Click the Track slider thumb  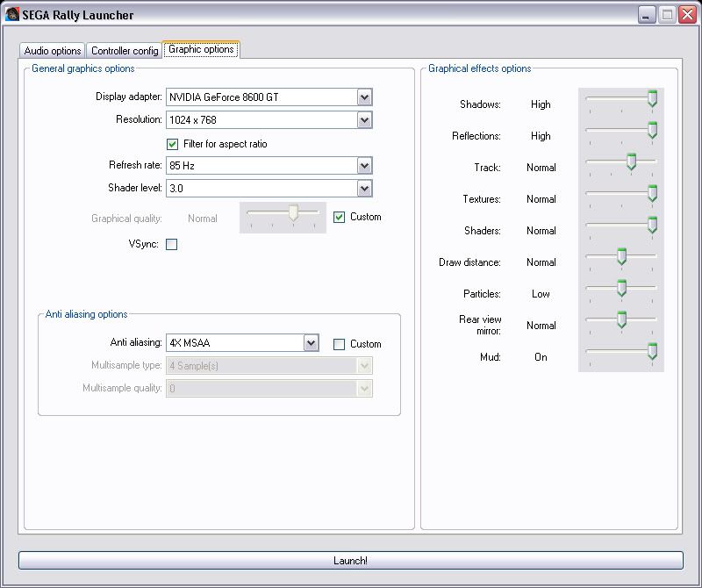(631, 161)
